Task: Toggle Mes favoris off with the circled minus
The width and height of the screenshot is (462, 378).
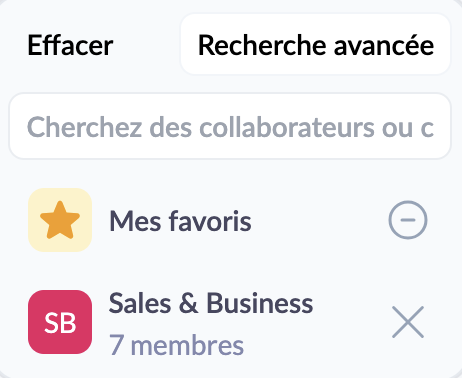Action: [408, 220]
